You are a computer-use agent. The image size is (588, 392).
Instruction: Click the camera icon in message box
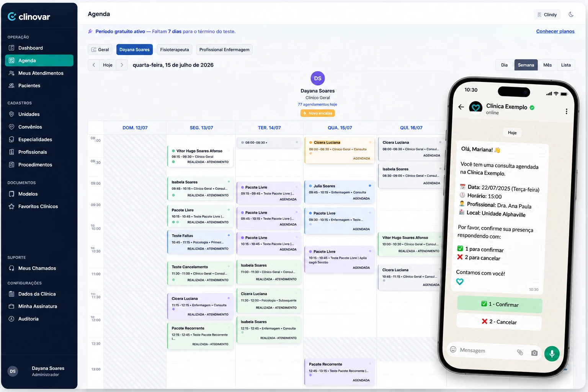point(534,353)
